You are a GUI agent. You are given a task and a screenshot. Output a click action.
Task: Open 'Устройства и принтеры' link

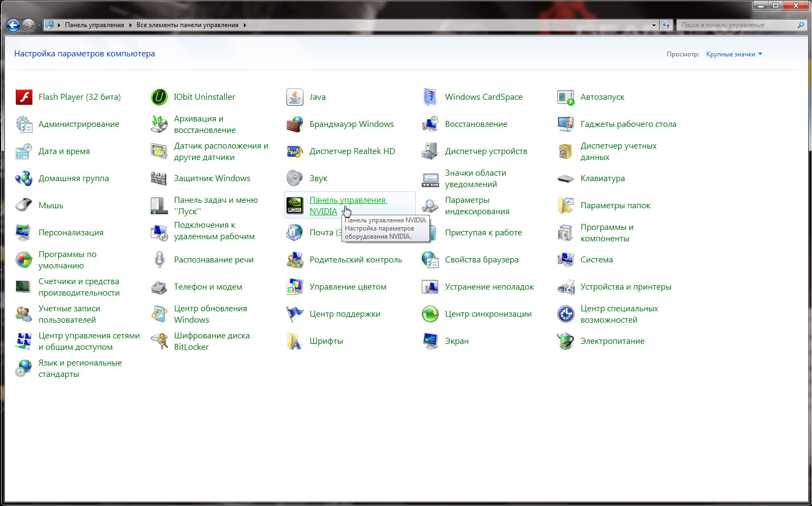click(x=626, y=287)
